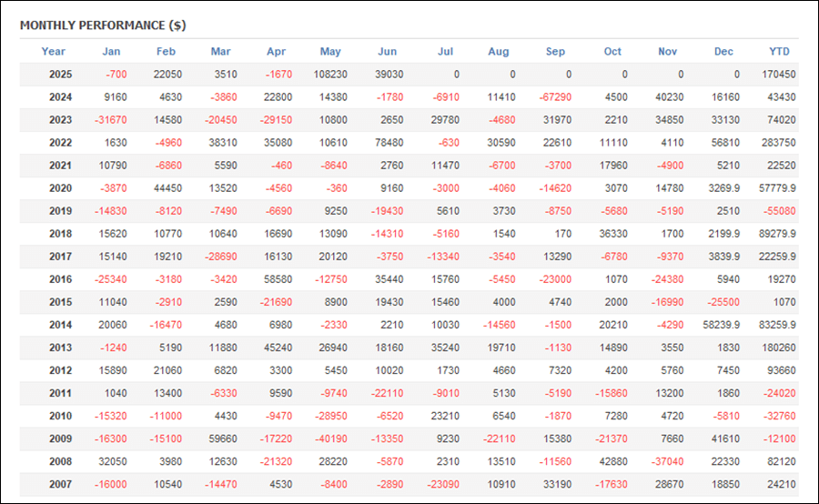Screen dimensions: 819x504
Task: Click Apr 2016 value 58580
Action: [x=278, y=279]
